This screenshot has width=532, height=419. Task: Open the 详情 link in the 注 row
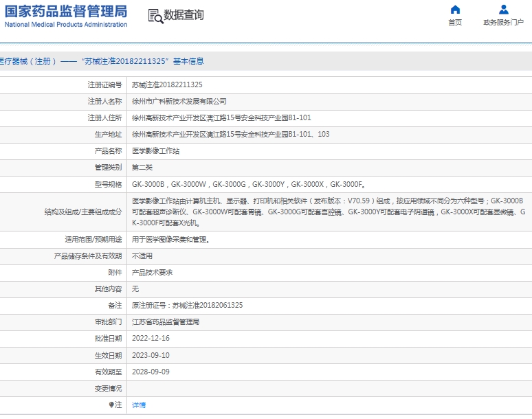coord(139,405)
